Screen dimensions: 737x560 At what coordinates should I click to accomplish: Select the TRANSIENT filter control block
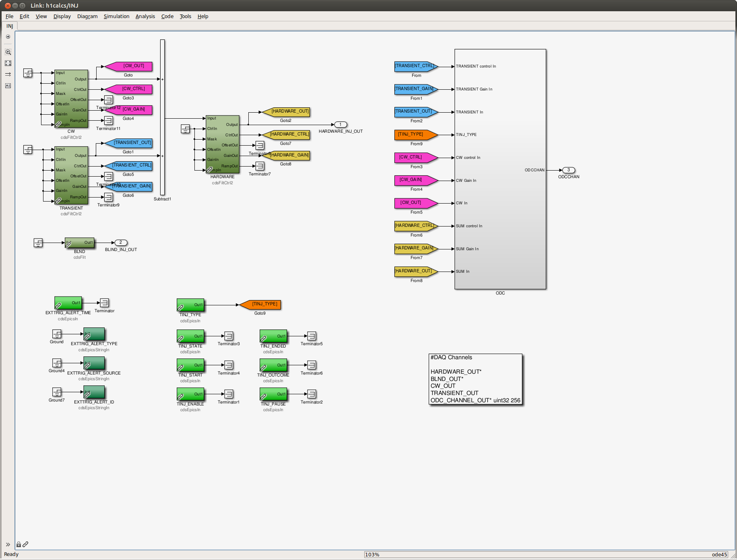click(71, 175)
